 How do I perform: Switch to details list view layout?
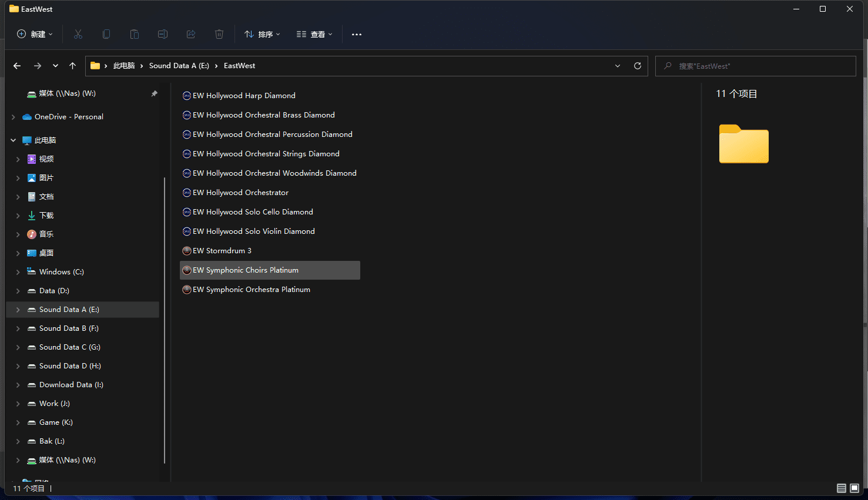click(841, 488)
